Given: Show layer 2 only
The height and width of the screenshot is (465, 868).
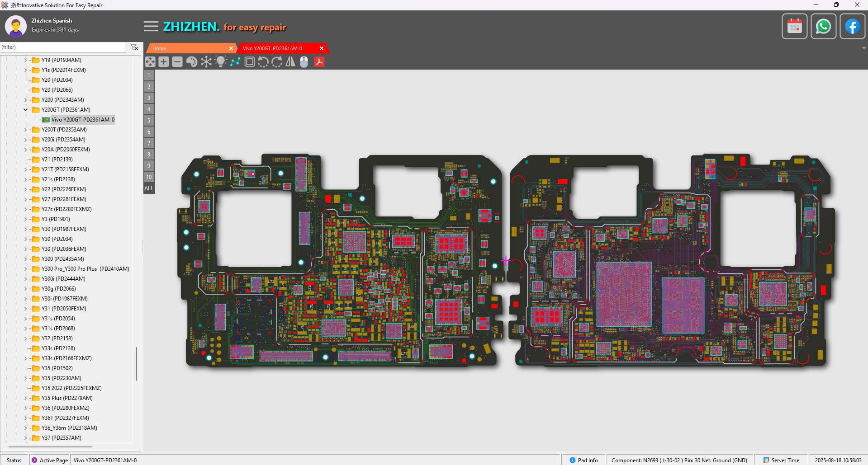Looking at the screenshot, I should 149,87.
